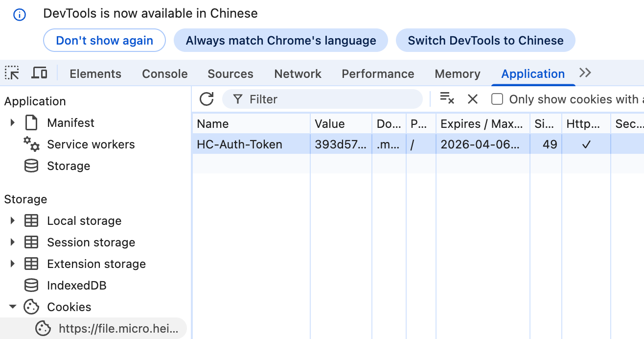
Task: Click the IndexedDB database icon
Action: click(x=31, y=285)
